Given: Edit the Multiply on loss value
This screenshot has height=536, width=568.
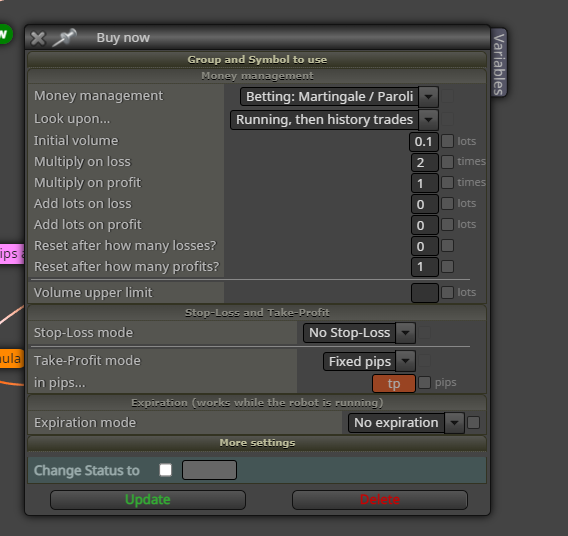Looking at the screenshot, I should pyautogui.click(x=425, y=163).
